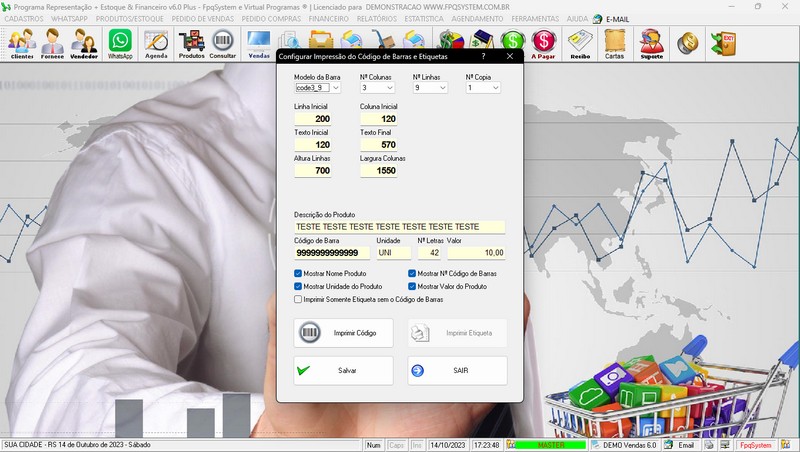
Task: Open the Clientes toolbar icon
Action: point(22,44)
